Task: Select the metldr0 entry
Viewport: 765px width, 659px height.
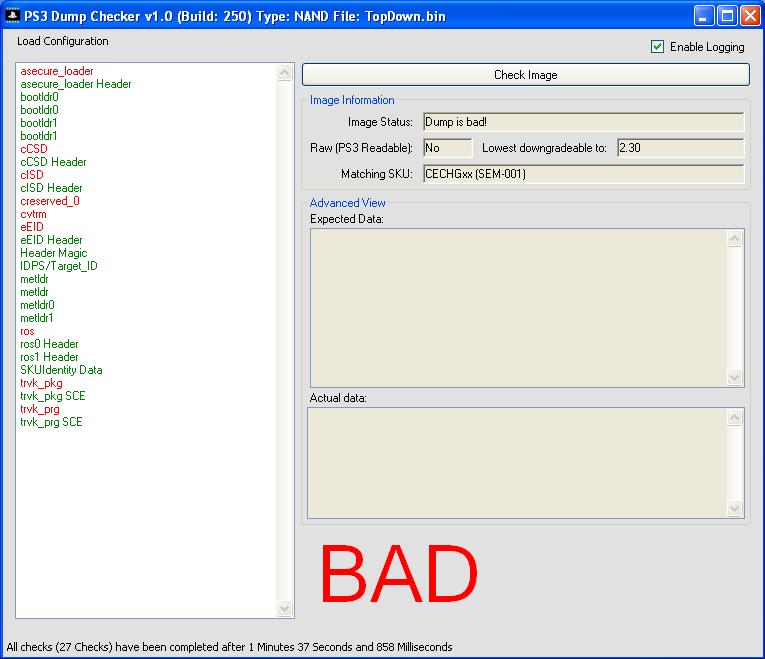Action: pyautogui.click(x=37, y=305)
